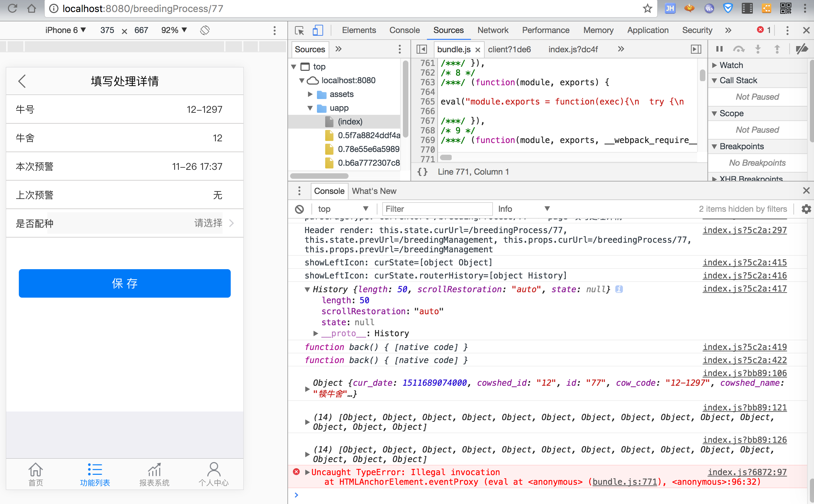Pause script execution in the debugger
The width and height of the screenshot is (814, 504).
click(x=719, y=49)
